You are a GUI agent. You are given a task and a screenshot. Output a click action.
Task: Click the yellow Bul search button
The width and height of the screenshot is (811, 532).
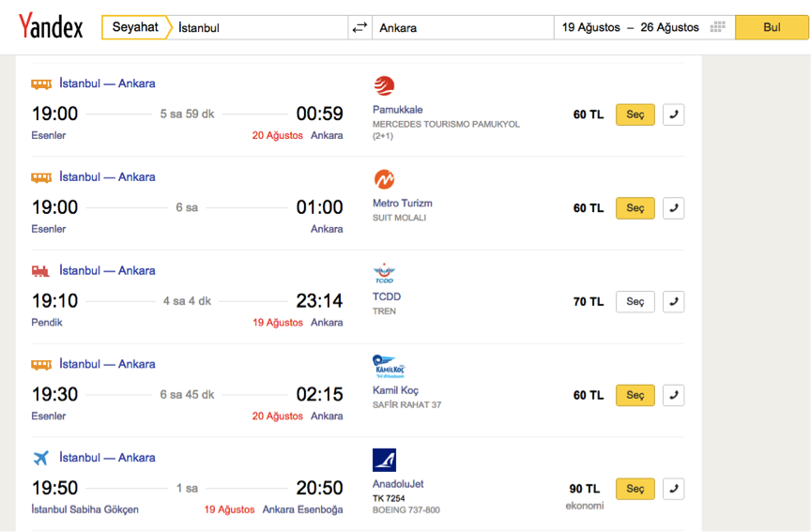772,27
